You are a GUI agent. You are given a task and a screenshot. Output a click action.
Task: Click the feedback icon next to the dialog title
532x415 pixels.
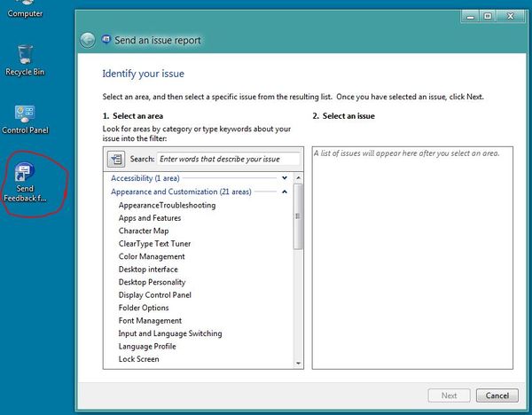pyautogui.click(x=107, y=40)
